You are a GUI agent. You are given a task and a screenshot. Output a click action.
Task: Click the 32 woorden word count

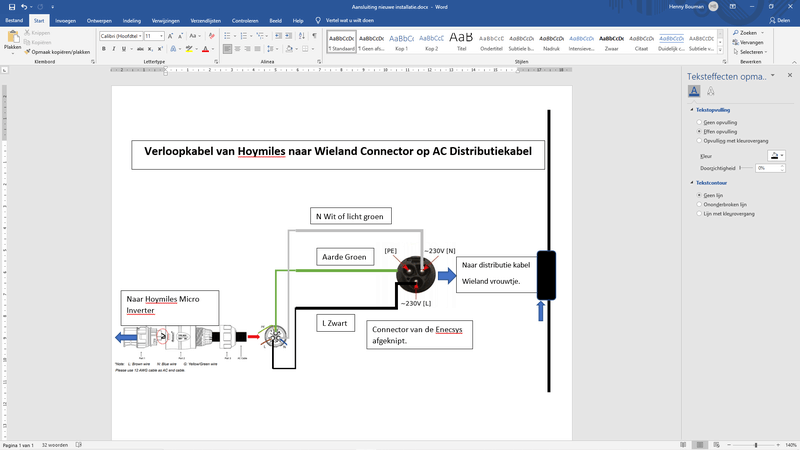[x=55, y=445]
